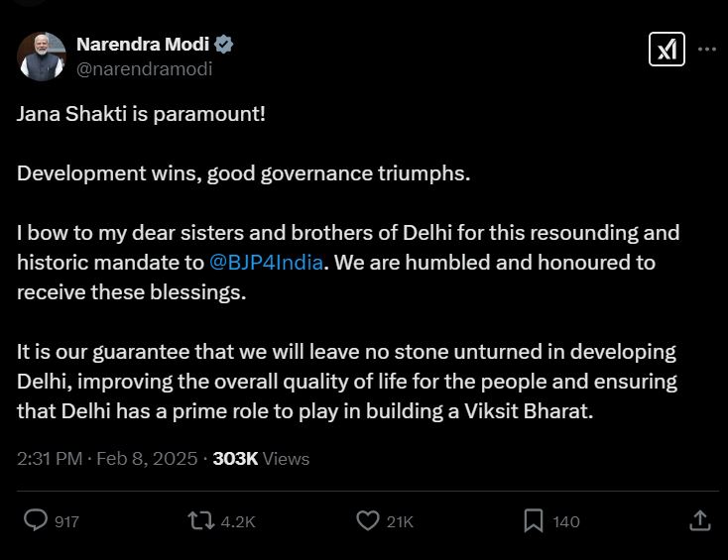Repost this post using the retweet icon

(201, 520)
